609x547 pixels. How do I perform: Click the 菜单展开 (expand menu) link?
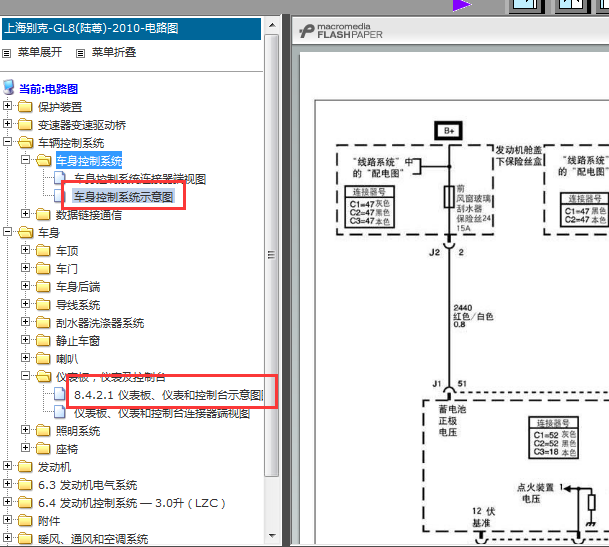pos(40,52)
